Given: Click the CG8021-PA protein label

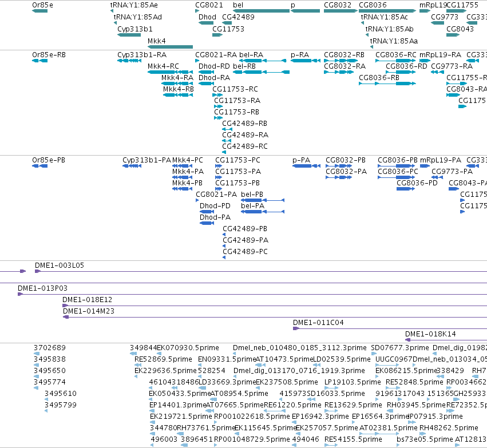Looking at the screenshot, I should click(216, 195).
